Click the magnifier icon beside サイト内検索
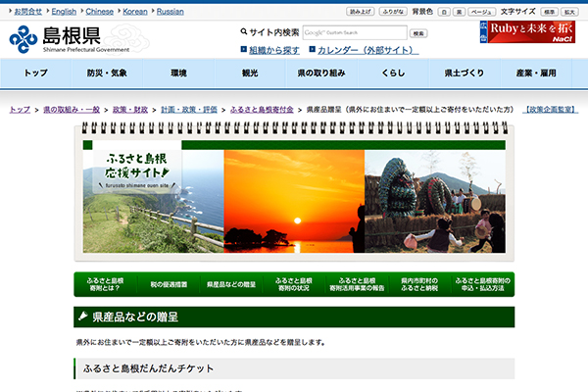This screenshot has height=392, width=588. coord(244,32)
